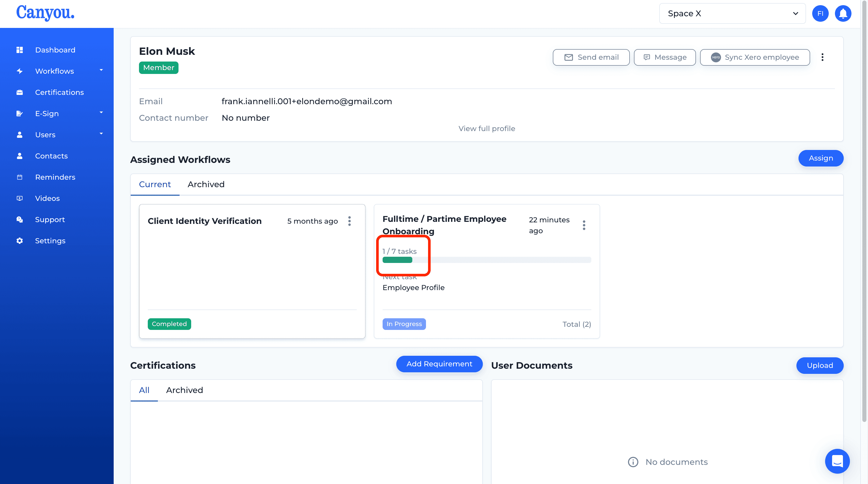Open the Client Identity Verification card

pyautogui.click(x=252, y=271)
